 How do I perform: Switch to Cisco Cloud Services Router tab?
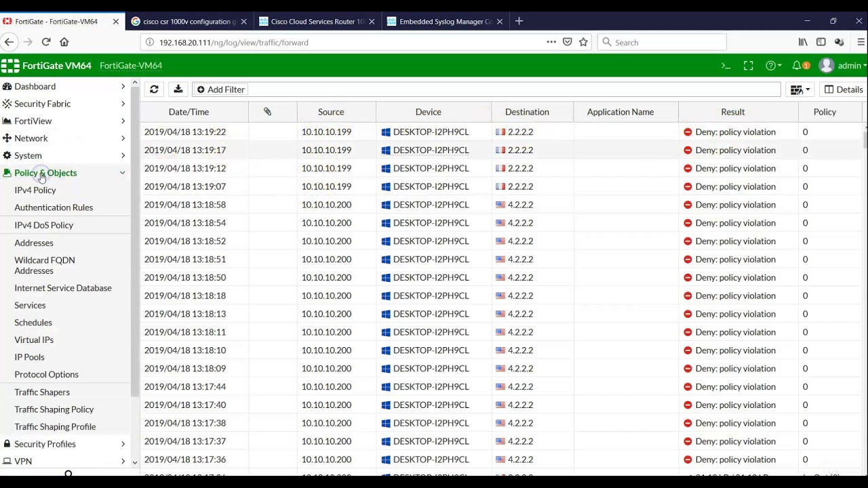pyautogui.click(x=317, y=22)
